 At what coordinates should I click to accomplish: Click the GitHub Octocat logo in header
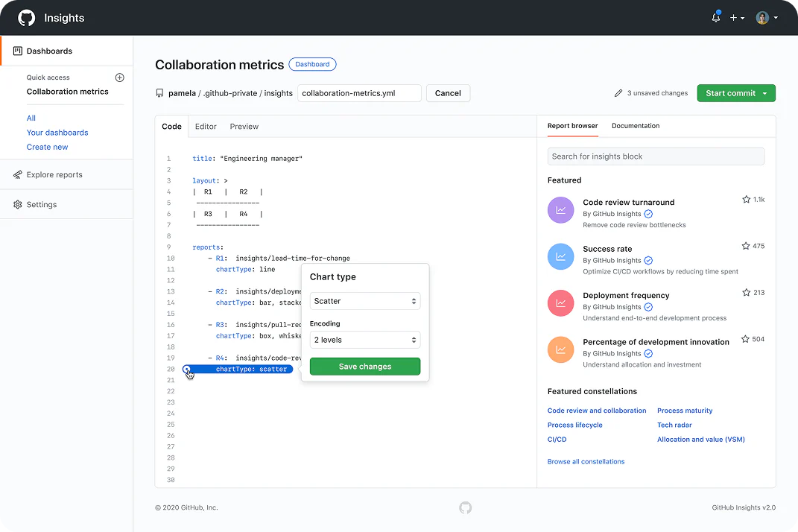(27, 18)
